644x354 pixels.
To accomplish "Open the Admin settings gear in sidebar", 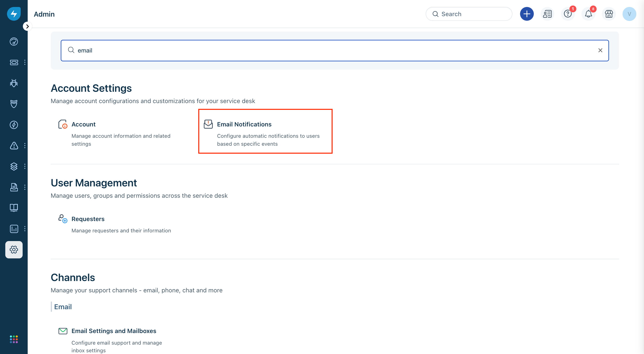I will click(14, 249).
